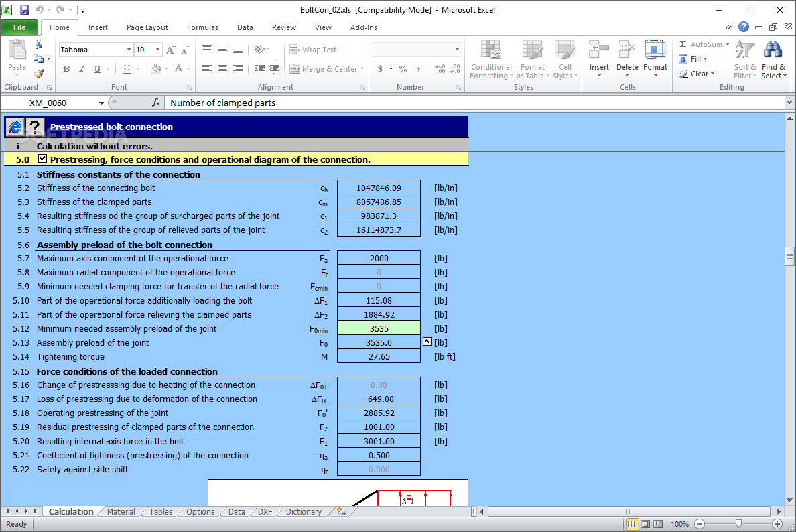Open Format as Table gallery
Image resolution: width=796 pixels, height=532 pixels.
pyautogui.click(x=533, y=60)
